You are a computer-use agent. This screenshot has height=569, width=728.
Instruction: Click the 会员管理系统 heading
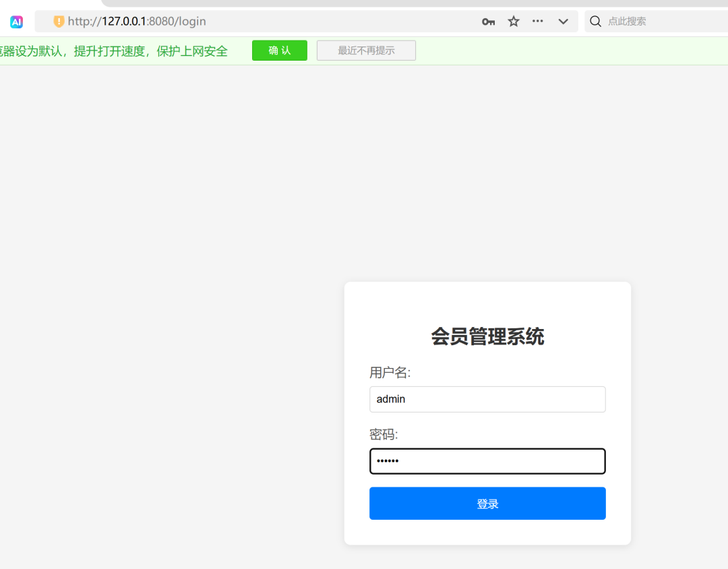[x=487, y=336]
